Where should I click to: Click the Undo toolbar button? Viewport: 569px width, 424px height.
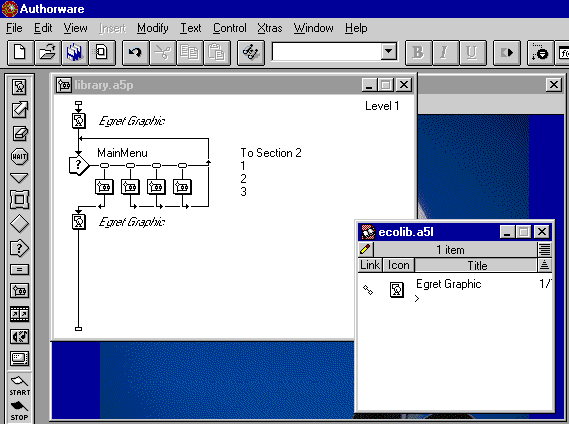[x=135, y=53]
